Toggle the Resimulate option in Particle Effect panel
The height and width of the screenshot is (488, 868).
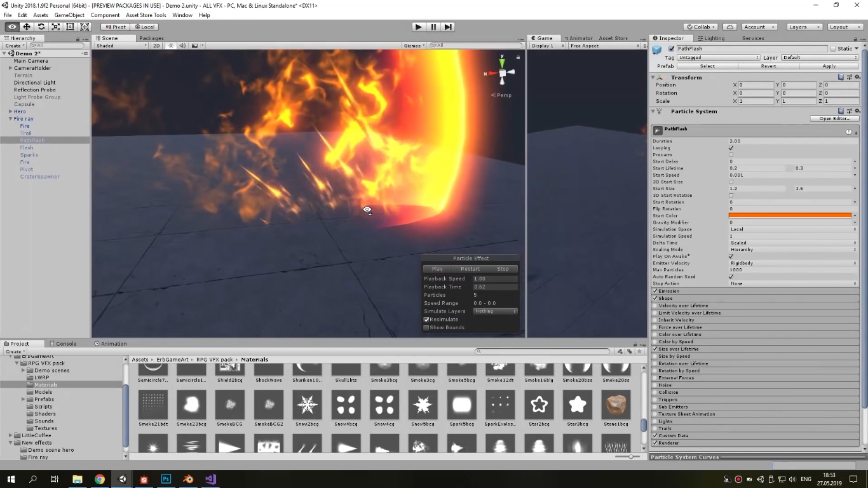427,319
